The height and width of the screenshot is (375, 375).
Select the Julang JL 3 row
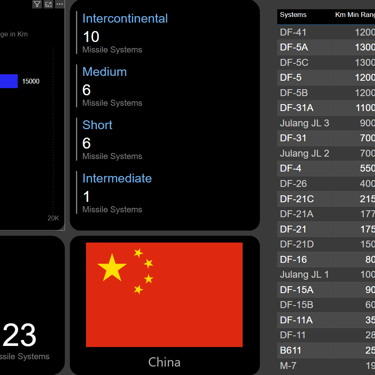[x=326, y=123]
